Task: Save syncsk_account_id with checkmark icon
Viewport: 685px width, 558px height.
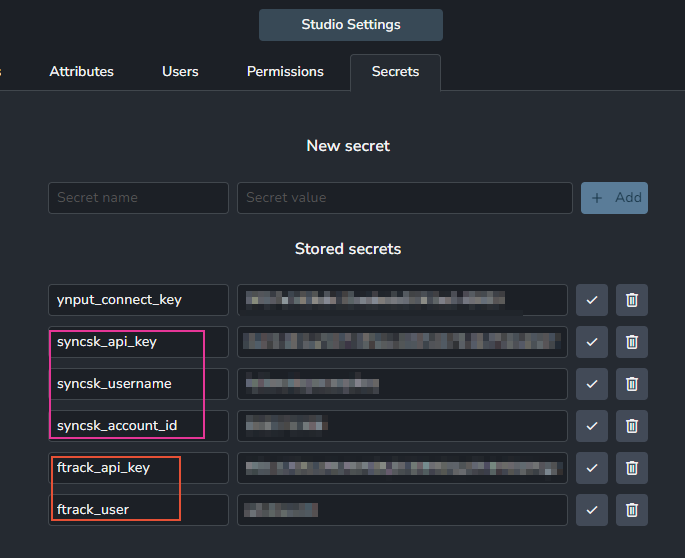Action: [x=592, y=426]
